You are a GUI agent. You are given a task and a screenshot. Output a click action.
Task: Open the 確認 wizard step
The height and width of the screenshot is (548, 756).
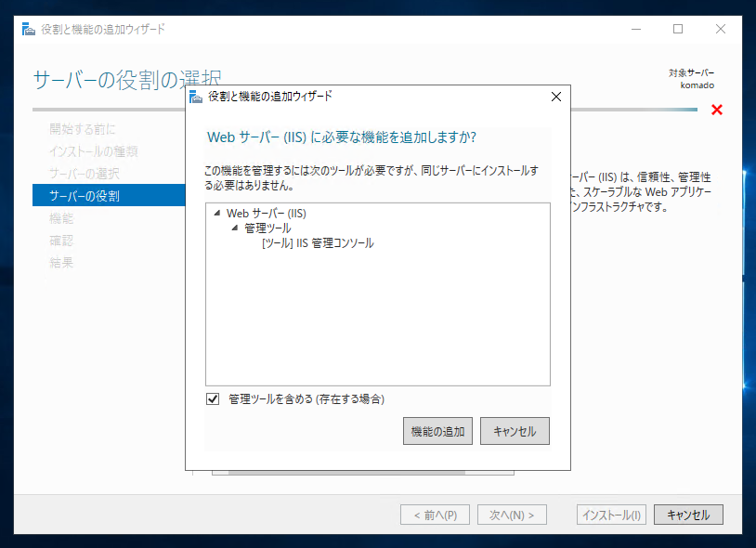(61, 241)
